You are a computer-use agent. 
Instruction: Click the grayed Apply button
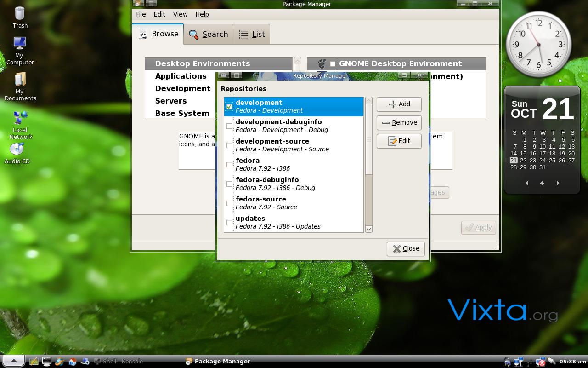point(479,227)
